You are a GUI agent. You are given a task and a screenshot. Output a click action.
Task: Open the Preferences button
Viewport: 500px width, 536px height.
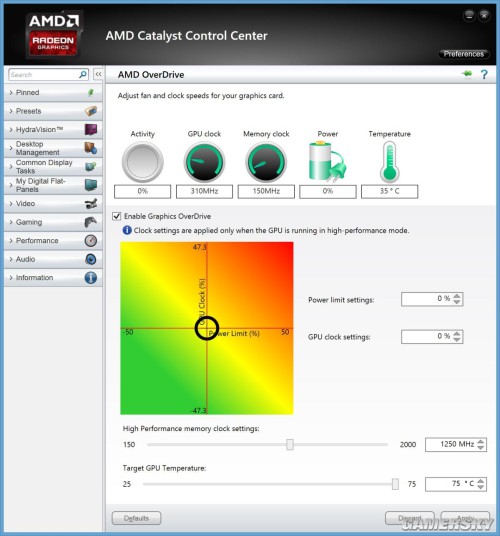pos(463,54)
